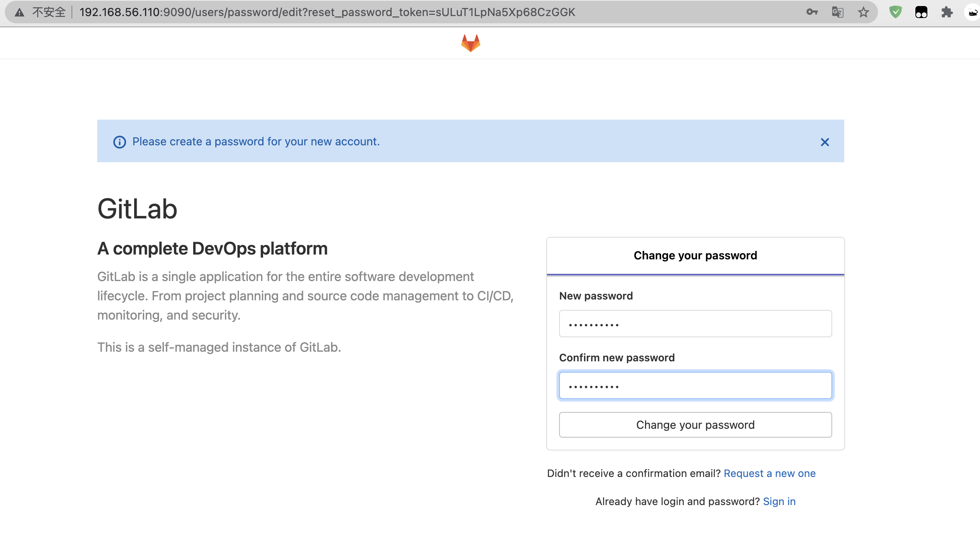
Task: Click the translate page icon
Action: (837, 12)
